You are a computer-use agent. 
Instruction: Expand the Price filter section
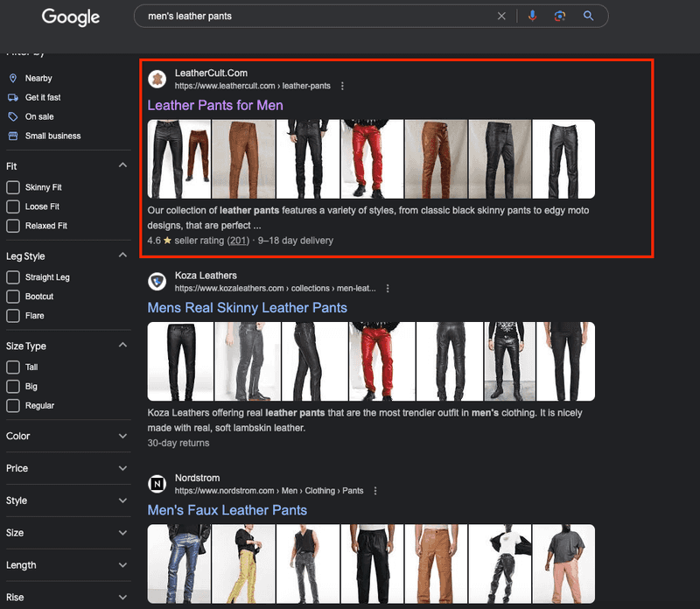tap(67, 468)
